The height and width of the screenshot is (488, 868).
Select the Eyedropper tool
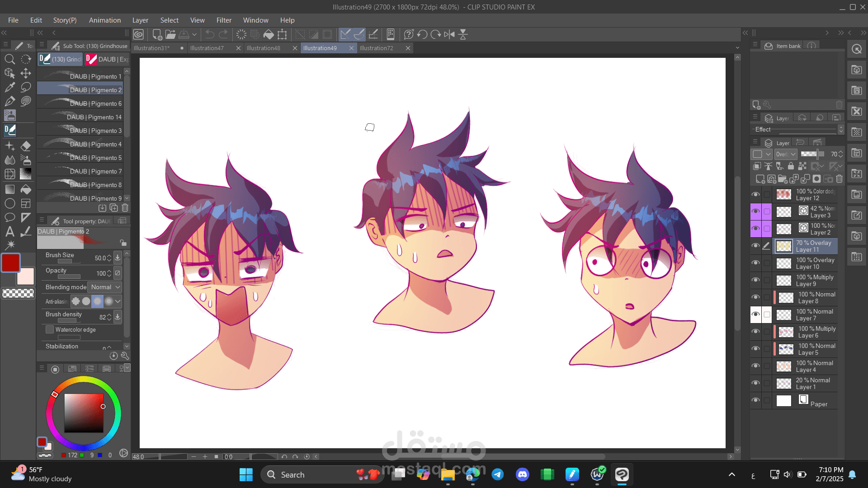pyautogui.click(x=9, y=87)
